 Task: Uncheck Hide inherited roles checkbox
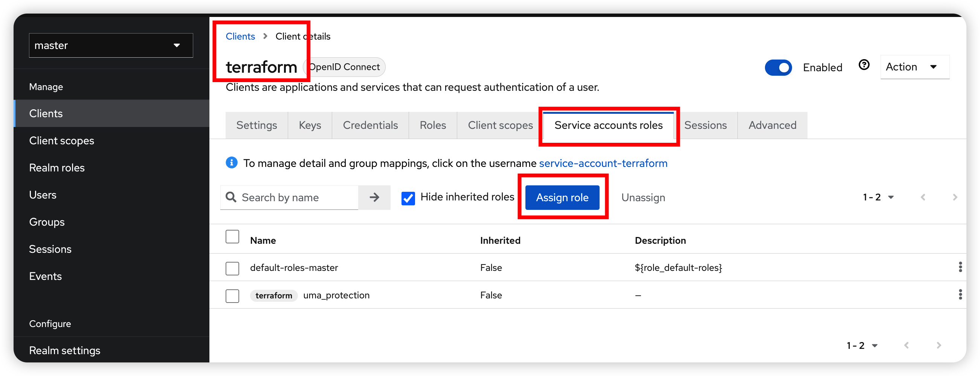[408, 198]
